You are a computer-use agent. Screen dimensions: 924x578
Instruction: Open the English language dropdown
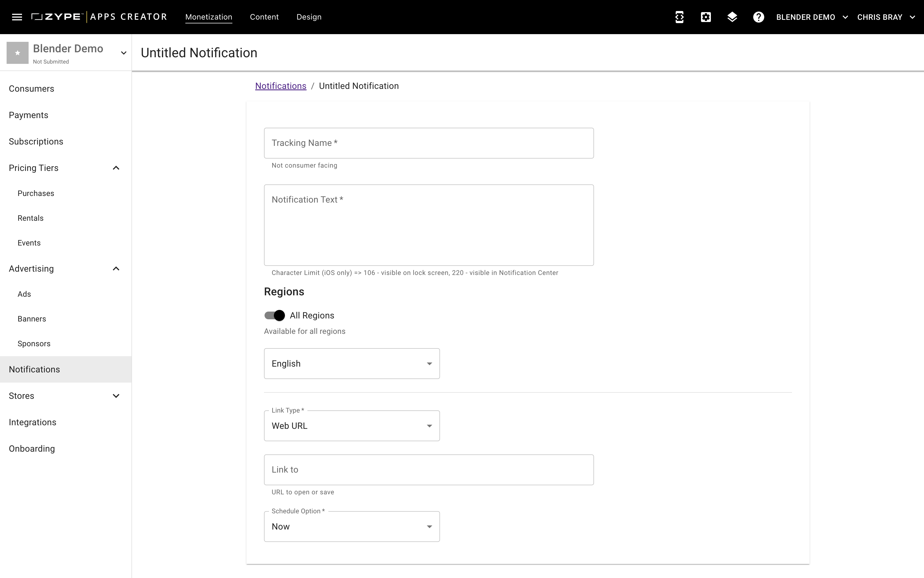click(352, 364)
